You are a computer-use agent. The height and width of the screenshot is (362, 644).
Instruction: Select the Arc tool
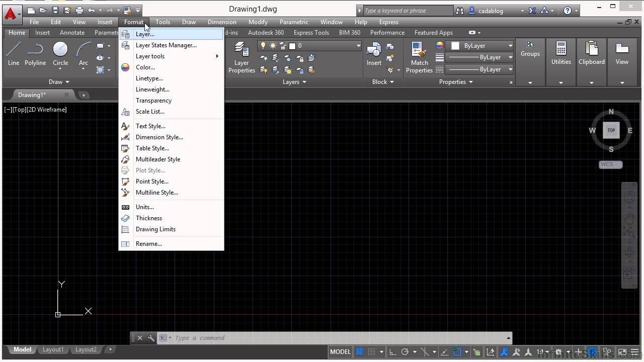(84, 53)
